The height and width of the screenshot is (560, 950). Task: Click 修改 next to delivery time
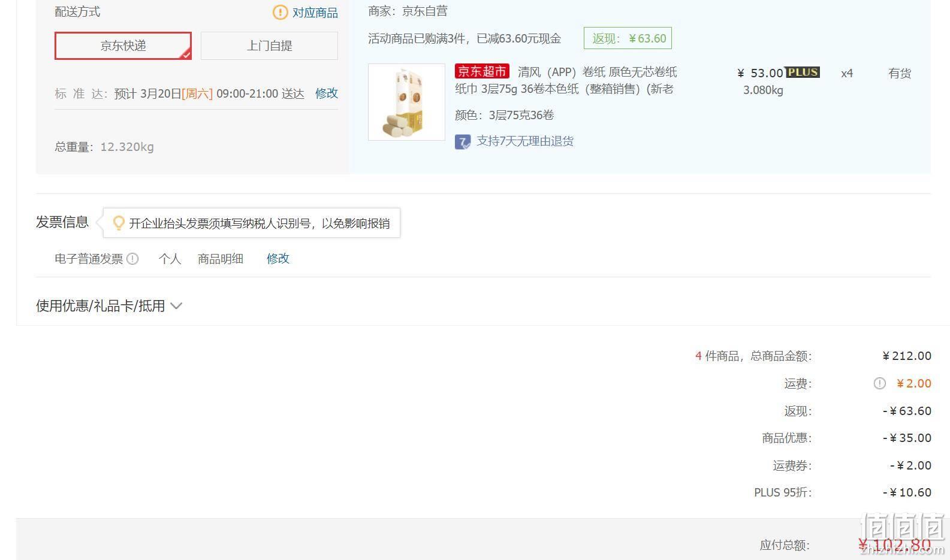[327, 93]
